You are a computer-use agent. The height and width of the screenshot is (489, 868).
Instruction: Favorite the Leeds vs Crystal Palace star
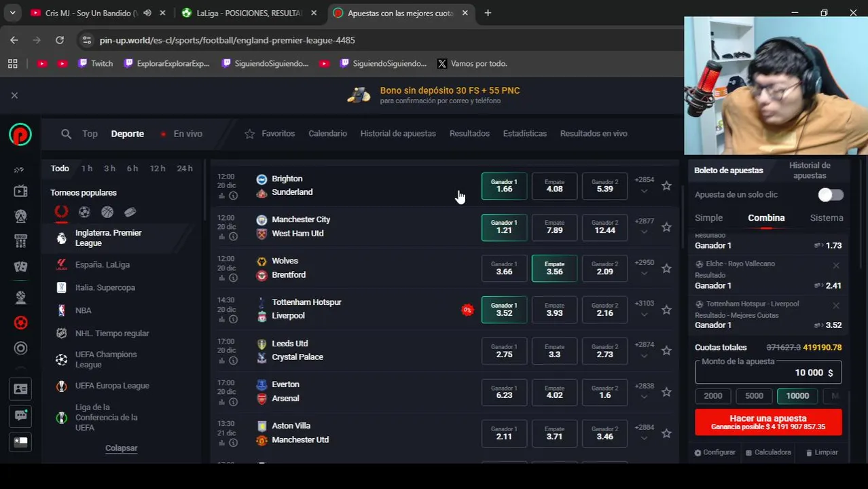[x=666, y=350]
